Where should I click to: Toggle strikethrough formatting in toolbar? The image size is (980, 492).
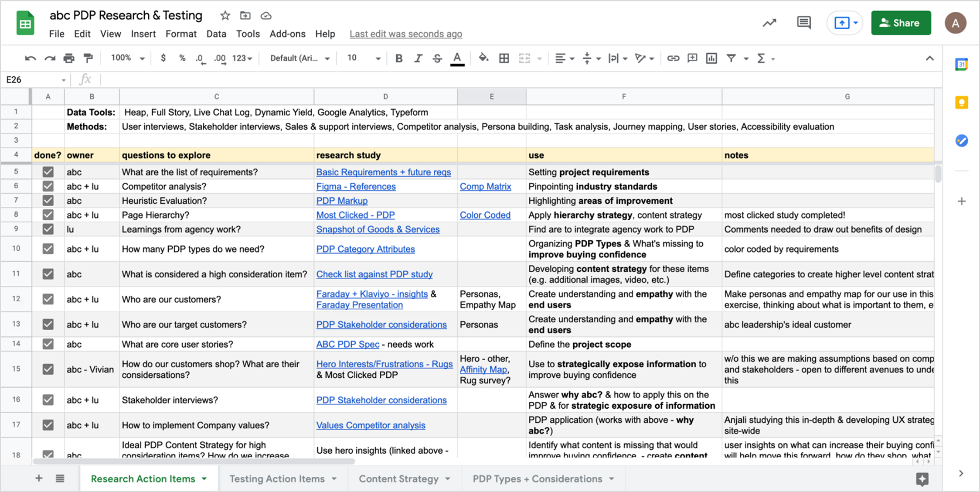(x=437, y=58)
